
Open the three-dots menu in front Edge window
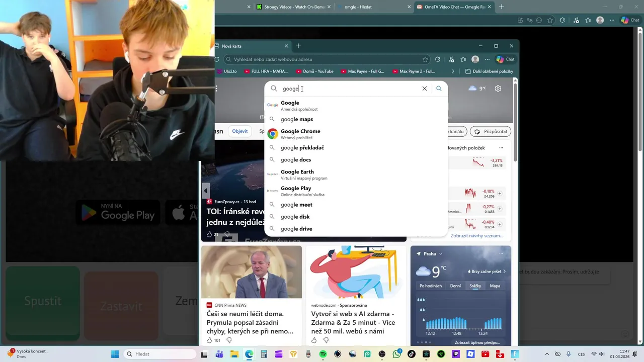pos(487,59)
